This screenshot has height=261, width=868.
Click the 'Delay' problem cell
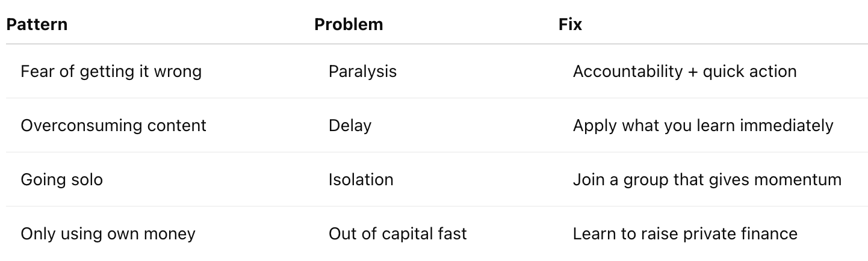(350, 126)
